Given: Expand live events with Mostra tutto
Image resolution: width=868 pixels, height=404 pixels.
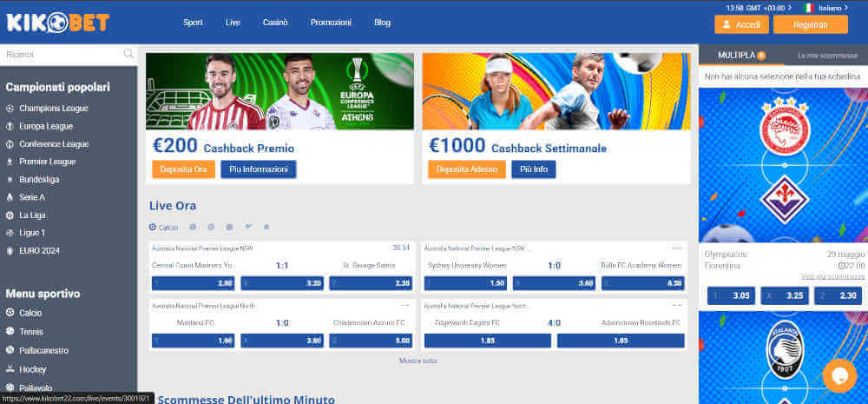Looking at the screenshot, I should [418, 361].
